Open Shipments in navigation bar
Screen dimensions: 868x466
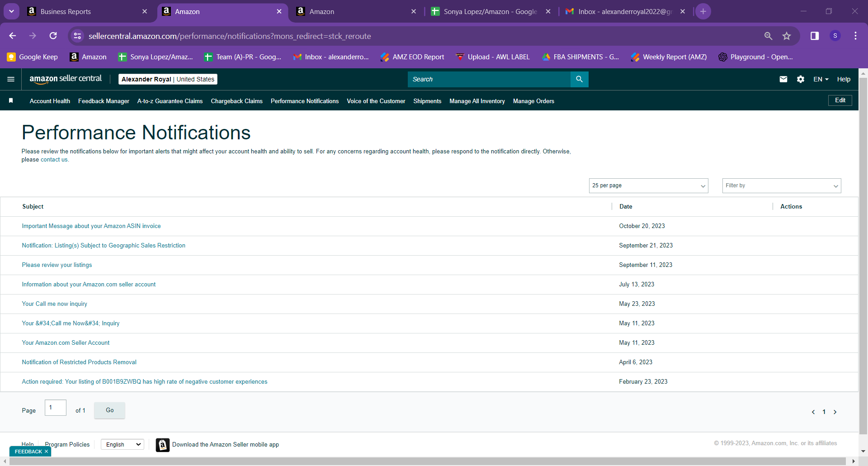427,101
